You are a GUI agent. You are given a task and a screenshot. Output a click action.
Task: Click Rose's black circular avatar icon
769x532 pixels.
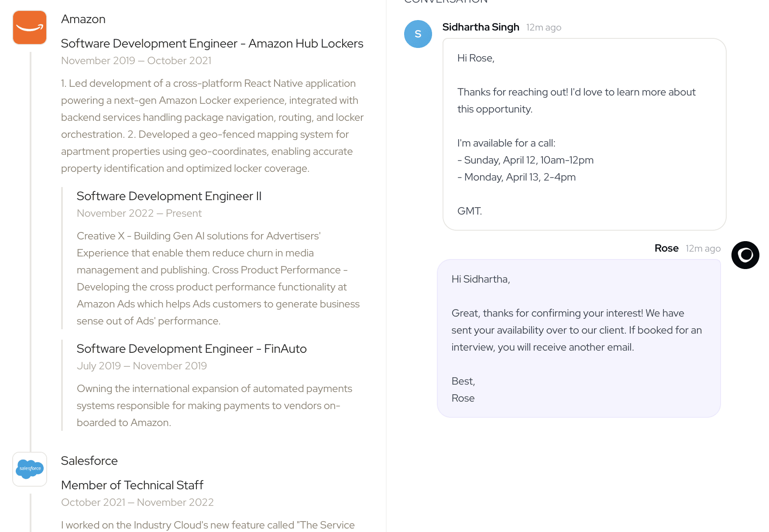coord(745,255)
